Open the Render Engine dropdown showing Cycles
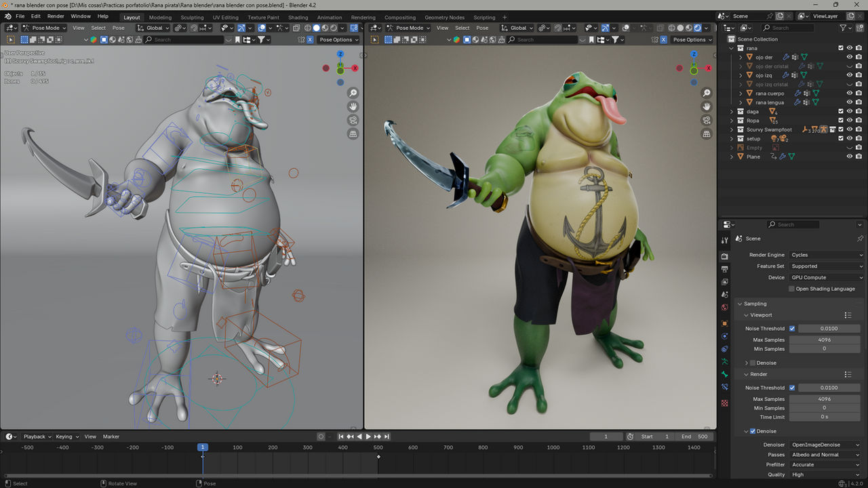 pyautogui.click(x=826, y=255)
